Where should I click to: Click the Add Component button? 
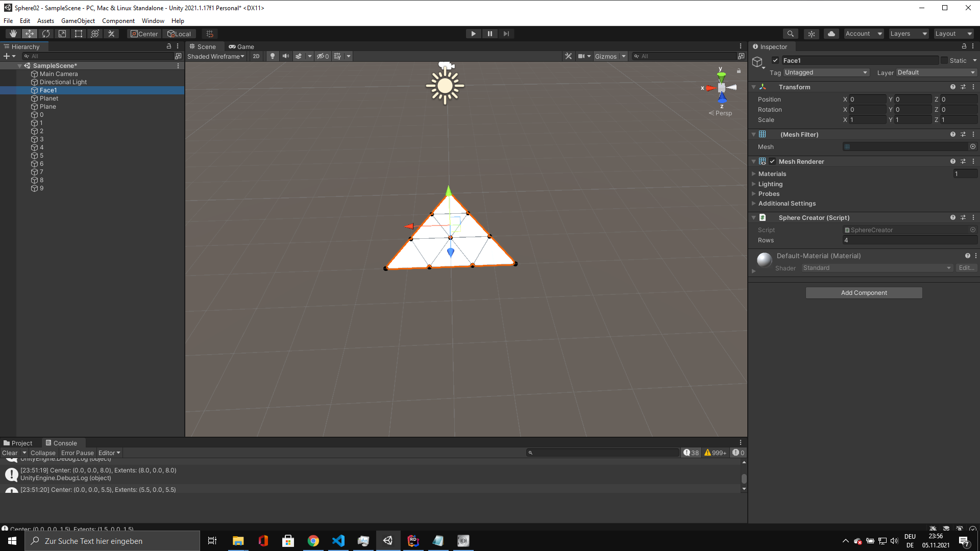[x=864, y=293]
